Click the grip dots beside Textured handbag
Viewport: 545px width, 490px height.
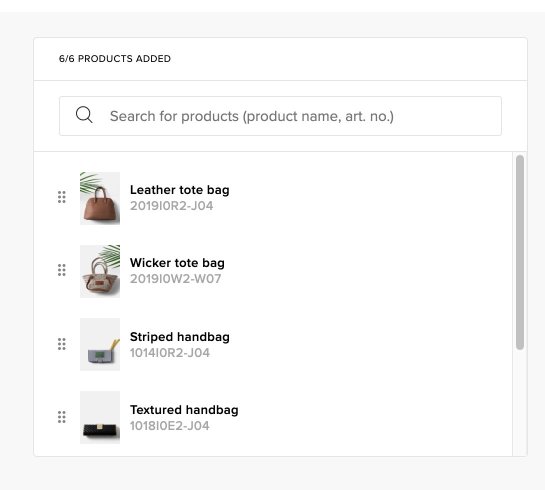point(62,417)
